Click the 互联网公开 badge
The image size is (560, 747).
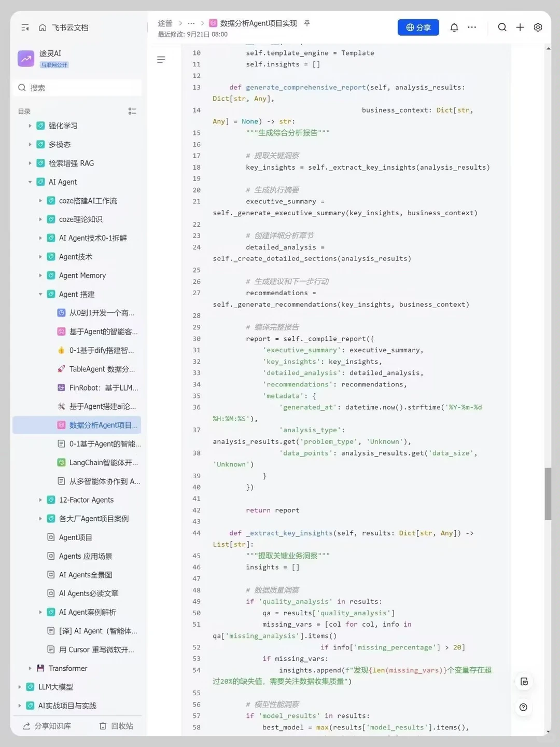point(54,65)
